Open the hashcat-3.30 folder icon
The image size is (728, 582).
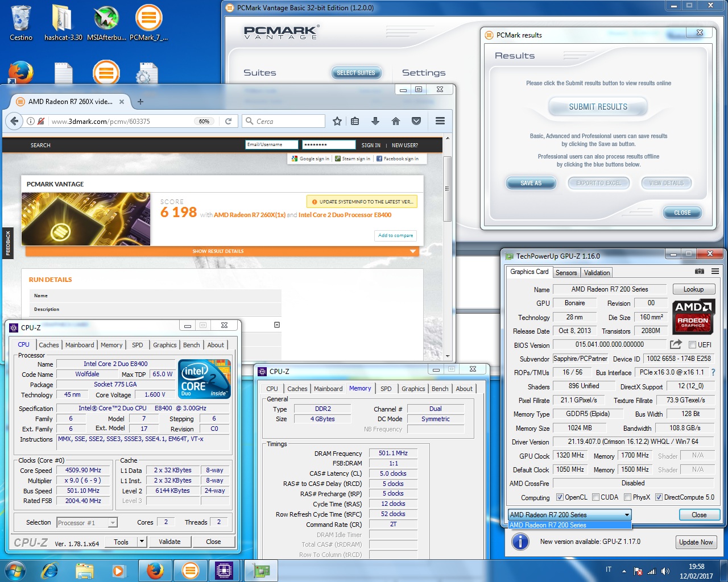[x=63, y=23]
